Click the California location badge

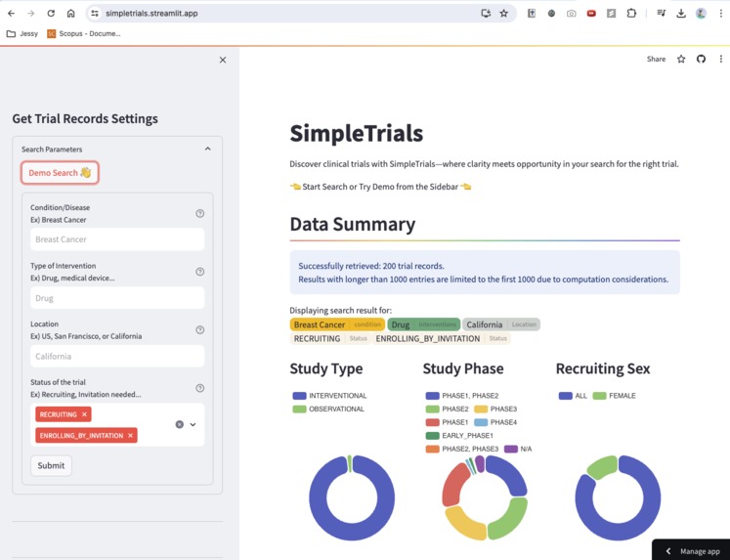tap(501, 324)
